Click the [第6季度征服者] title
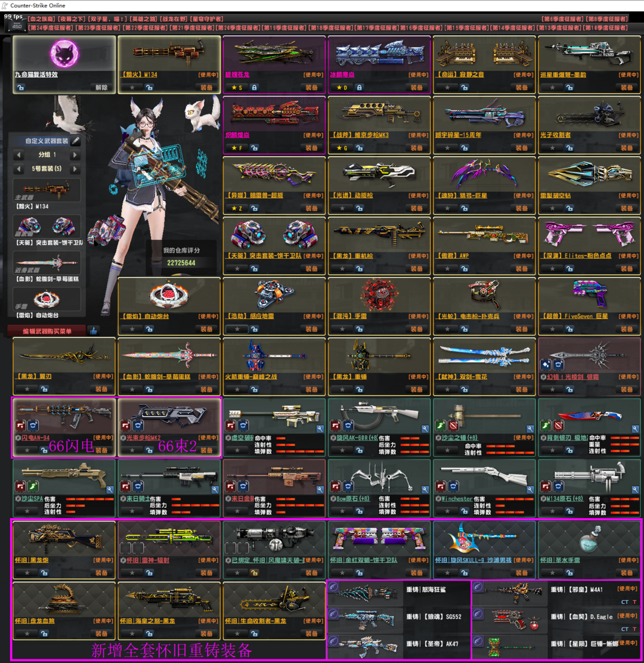The width and height of the screenshot is (644, 663). (x=562, y=19)
